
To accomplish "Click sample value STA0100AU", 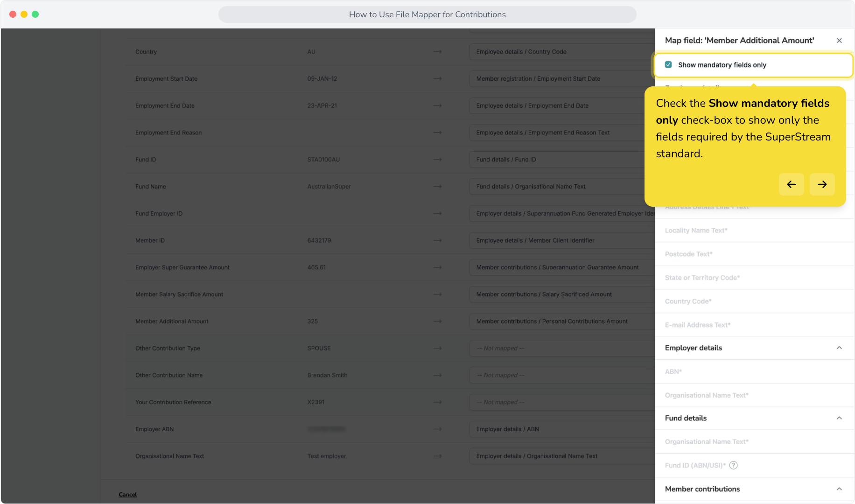I will (323, 160).
